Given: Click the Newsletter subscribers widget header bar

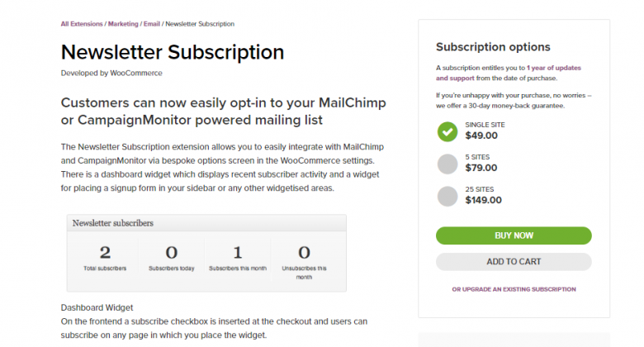Looking at the screenshot, I should (206, 223).
